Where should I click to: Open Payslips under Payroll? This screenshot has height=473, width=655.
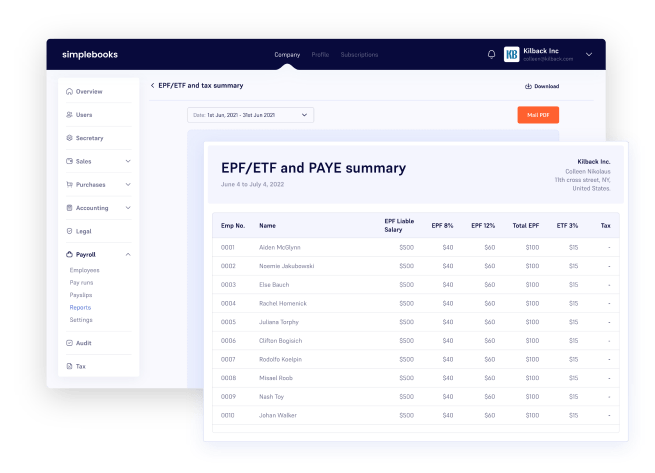click(x=82, y=295)
